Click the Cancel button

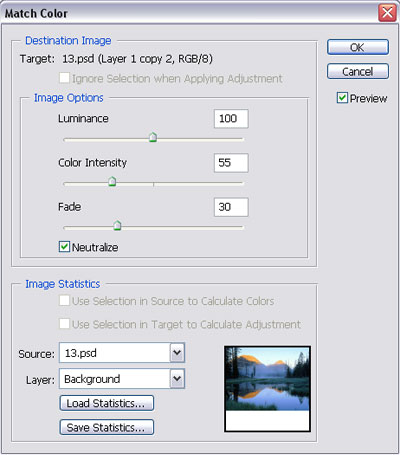[x=358, y=71]
